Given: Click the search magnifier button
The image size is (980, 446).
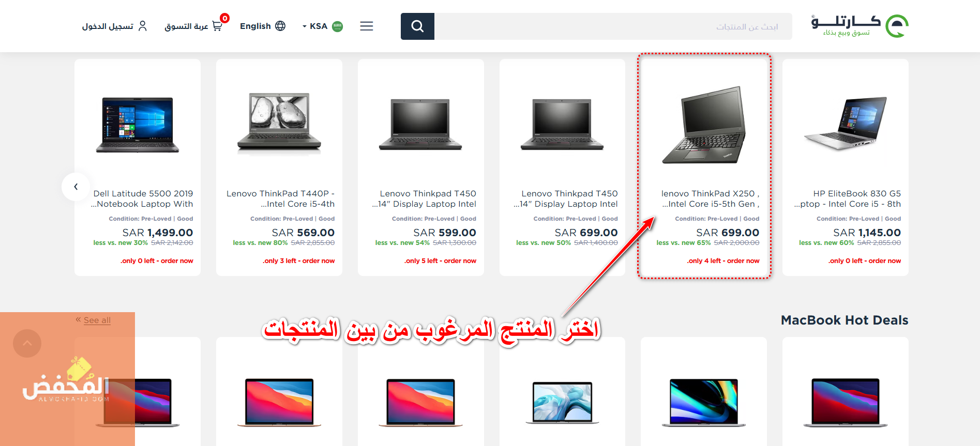Looking at the screenshot, I should (x=417, y=26).
